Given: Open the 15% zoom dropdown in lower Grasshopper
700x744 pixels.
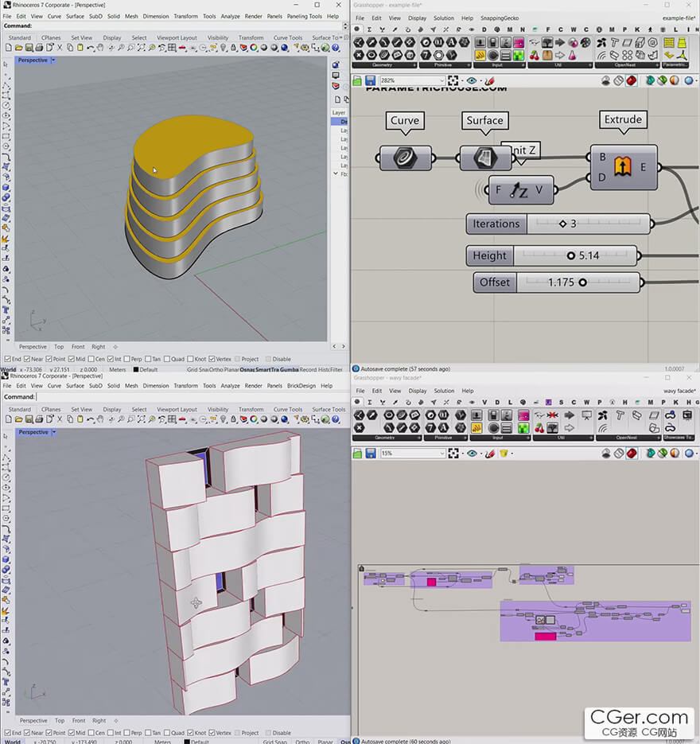Looking at the screenshot, I should coord(413,454).
